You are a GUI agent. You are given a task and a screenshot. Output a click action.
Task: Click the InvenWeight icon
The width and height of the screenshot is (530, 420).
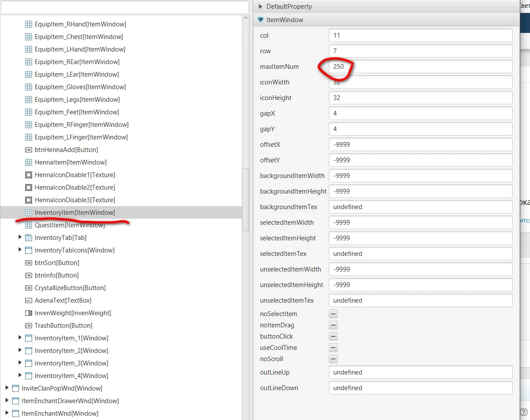click(x=29, y=313)
